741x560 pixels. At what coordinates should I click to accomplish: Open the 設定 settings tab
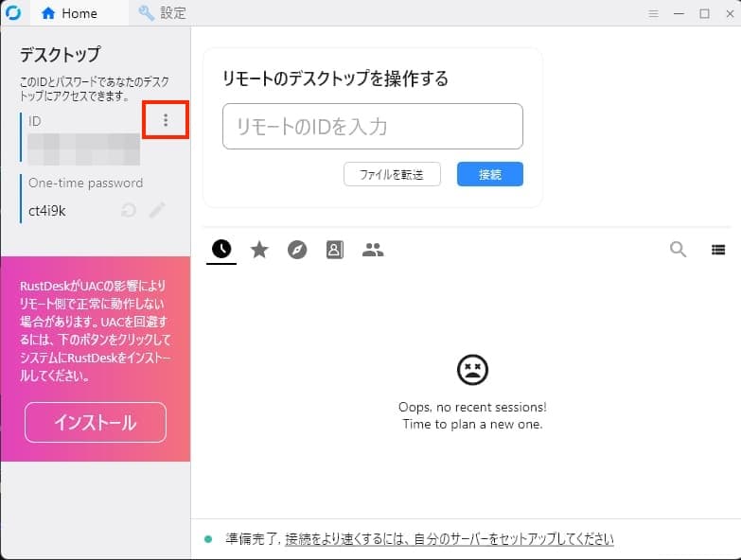click(x=162, y=13)
